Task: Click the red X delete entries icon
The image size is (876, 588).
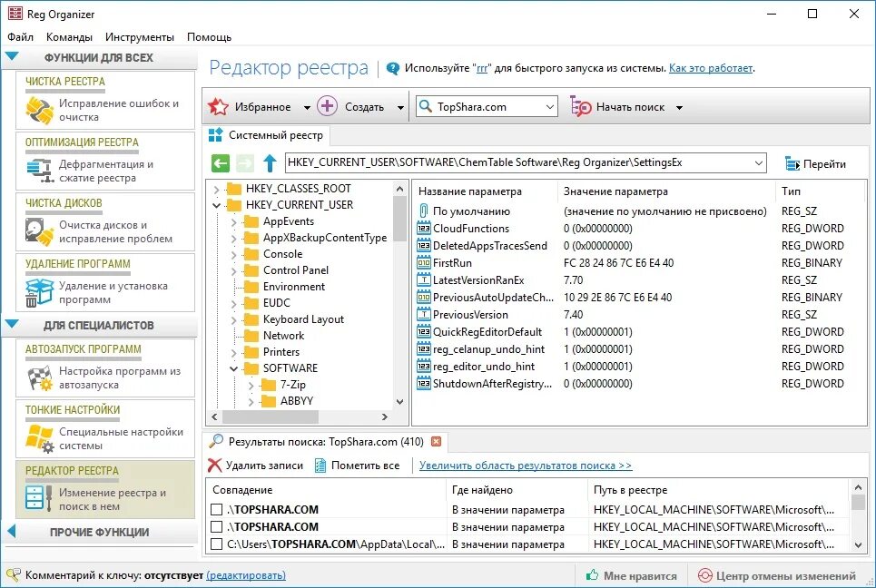Action: pos(214,465)
